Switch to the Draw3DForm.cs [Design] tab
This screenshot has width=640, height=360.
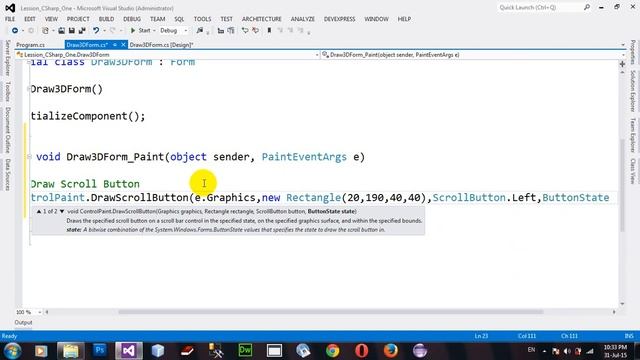click(x=161, y=45)
